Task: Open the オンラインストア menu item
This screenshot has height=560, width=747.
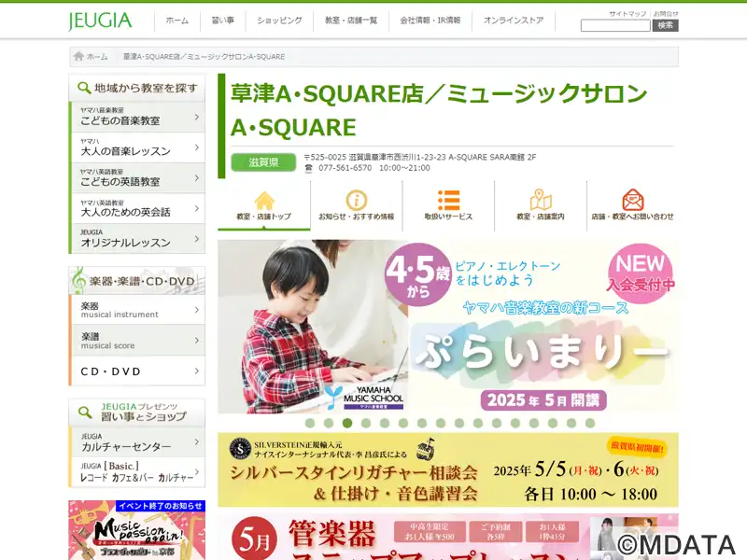Action: 514,21
